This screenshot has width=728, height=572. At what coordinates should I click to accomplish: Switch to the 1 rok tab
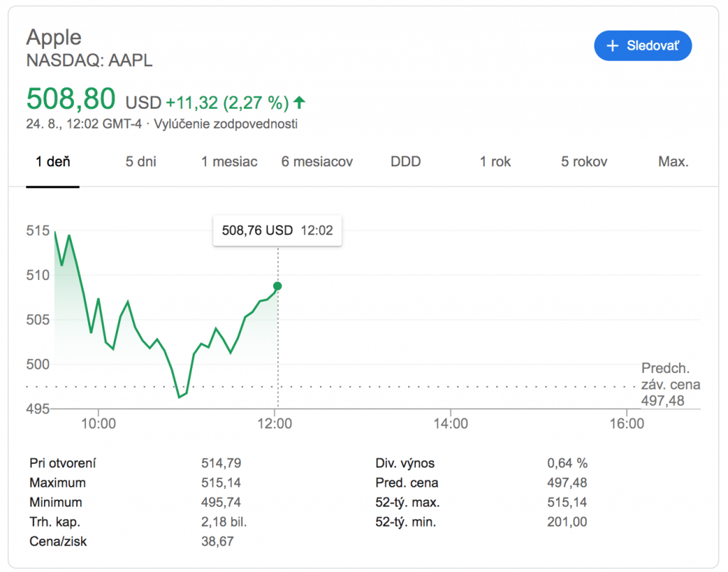pyautogui.click(x=495, y=161)
